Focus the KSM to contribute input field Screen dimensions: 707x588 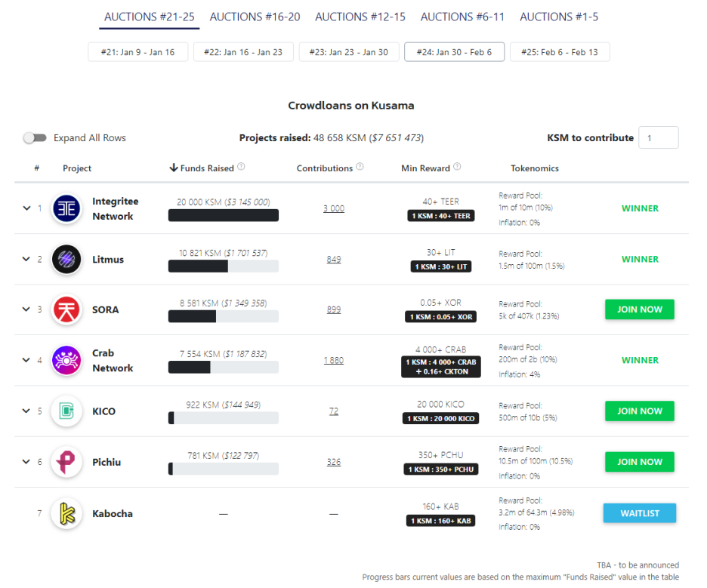pos(659,138)
